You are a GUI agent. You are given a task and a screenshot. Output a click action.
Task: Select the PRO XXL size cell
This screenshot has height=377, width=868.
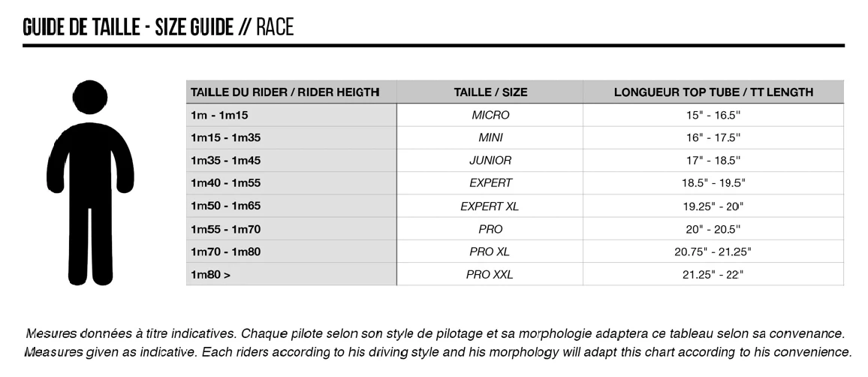[x=490, y=274]
